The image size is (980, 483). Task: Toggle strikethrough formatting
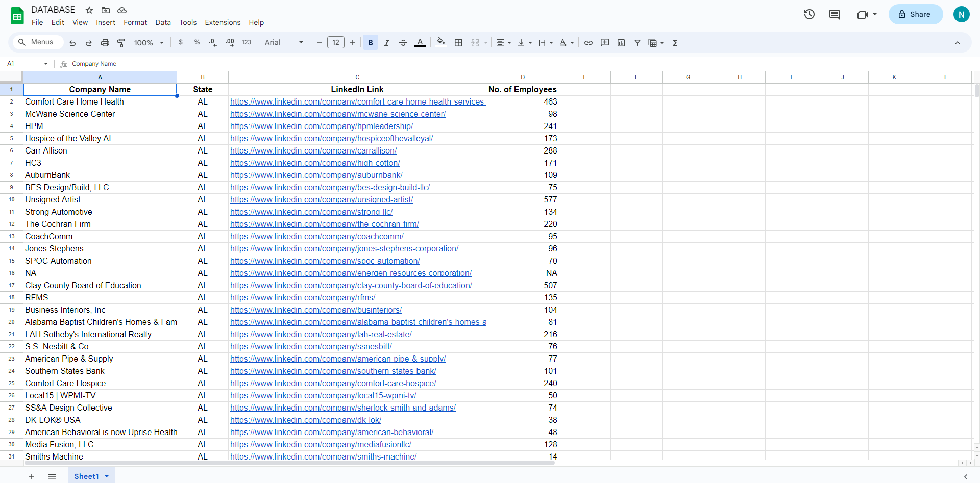click(403, 43)
